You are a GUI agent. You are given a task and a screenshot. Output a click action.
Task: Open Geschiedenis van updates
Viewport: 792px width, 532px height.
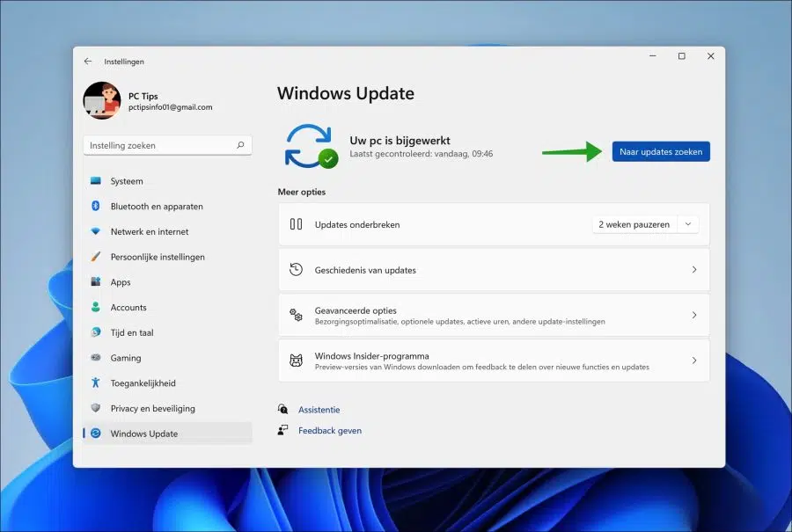494,270
